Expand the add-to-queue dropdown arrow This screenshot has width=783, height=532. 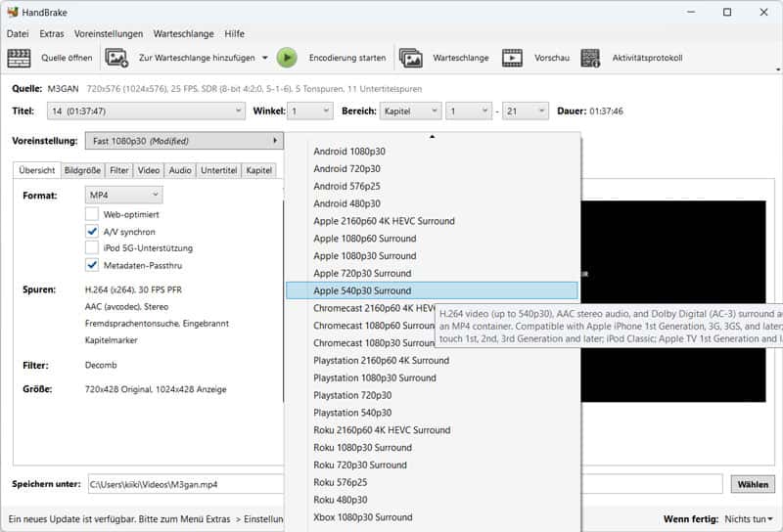coord(265,58)
